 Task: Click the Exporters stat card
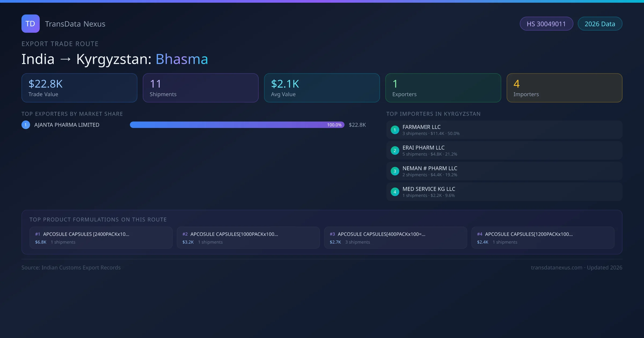pos(443,88)
